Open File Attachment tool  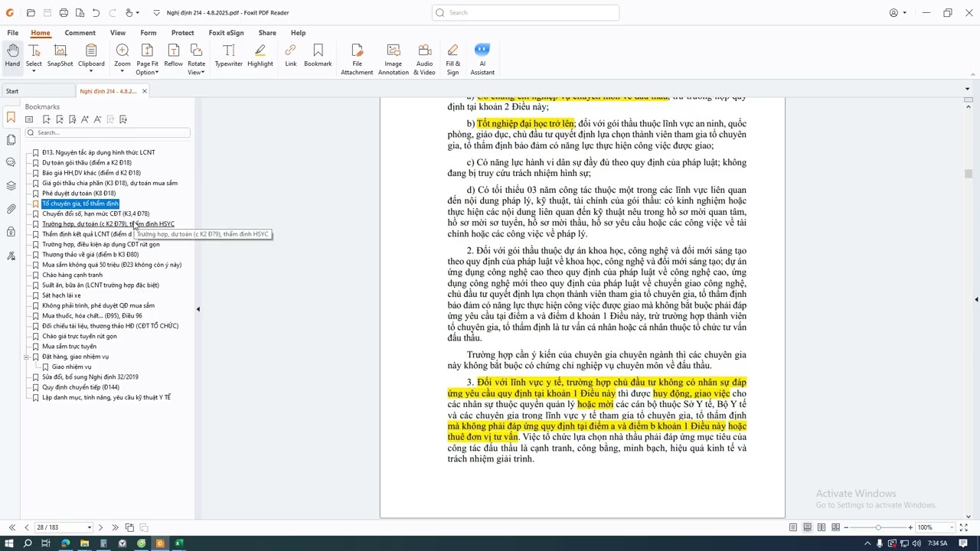tap(357, 60)
